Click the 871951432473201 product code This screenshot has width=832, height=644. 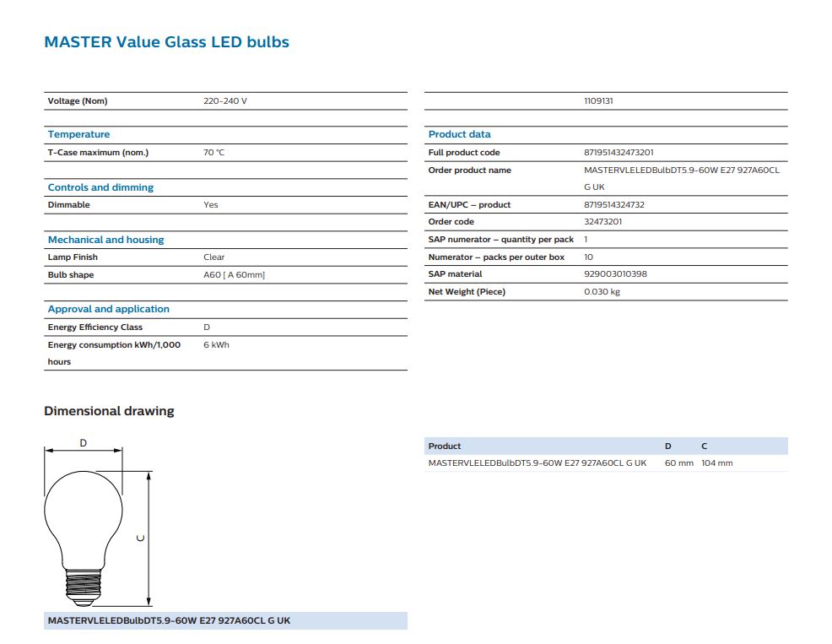pyautogui.click(x=619, y=153)
